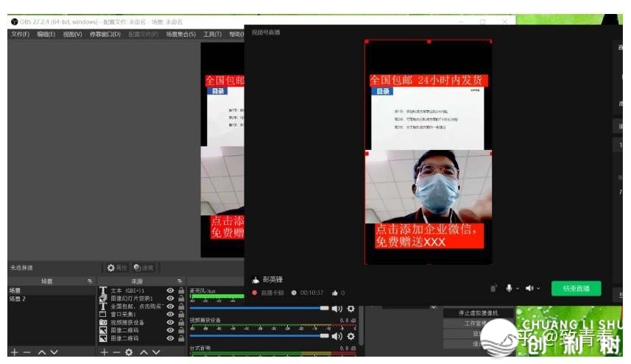Click the streamer avatar next to 彭英锋
Screen dimensions: 631x364
[x=255, y=279]
